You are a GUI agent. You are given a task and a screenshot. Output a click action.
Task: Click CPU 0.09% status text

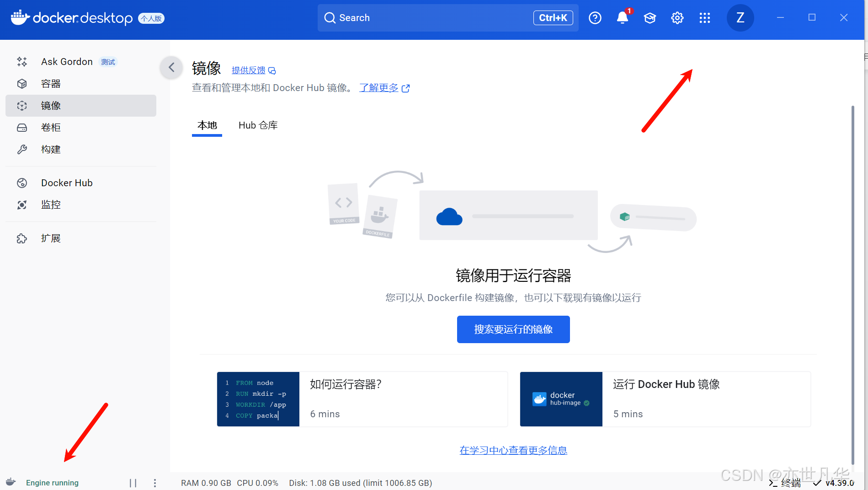pyautogui.click(x=257, y=483)
